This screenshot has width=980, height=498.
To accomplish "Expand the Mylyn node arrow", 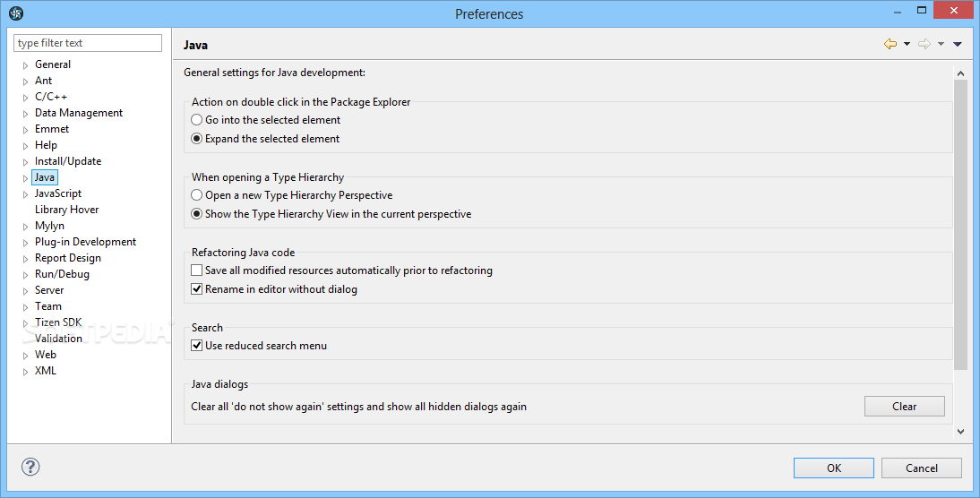I will pyautogui.click(x=26, y=227).
